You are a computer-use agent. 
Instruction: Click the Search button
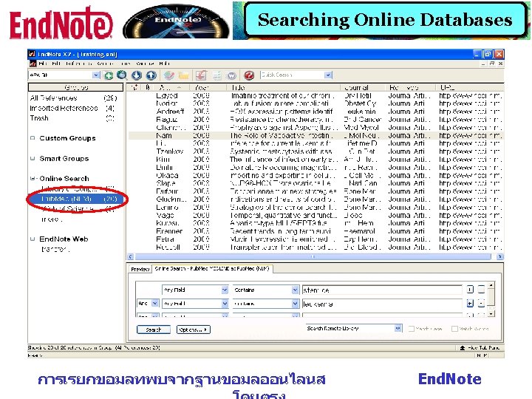pos(154,330)
